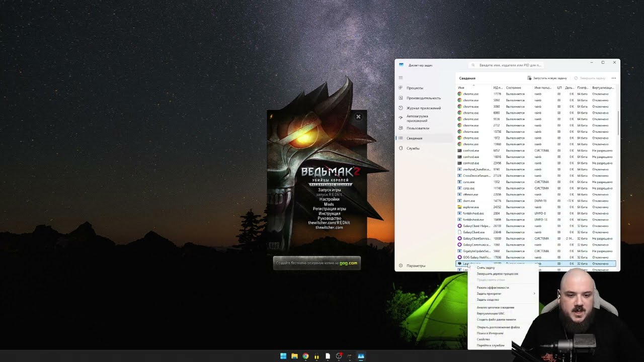Sort by the User name (Имя польз...) column
This screenshot has width=644, height=362.
[543, 87]
